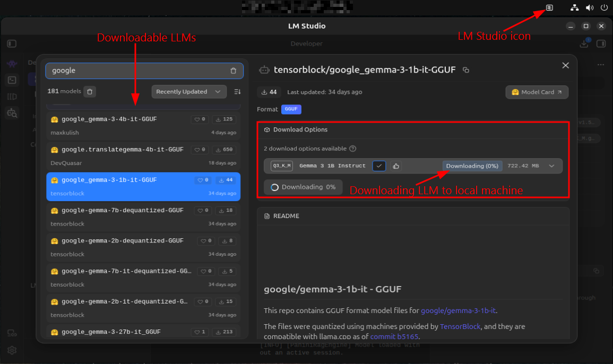Click the help icon beside download options available
The image size is (613, 364).
pos(352,149)
